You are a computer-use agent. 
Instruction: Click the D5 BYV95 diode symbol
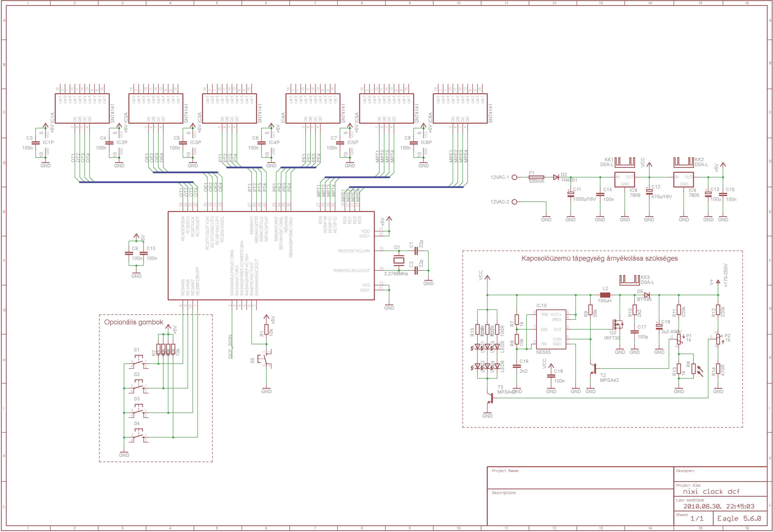(647, 295)
